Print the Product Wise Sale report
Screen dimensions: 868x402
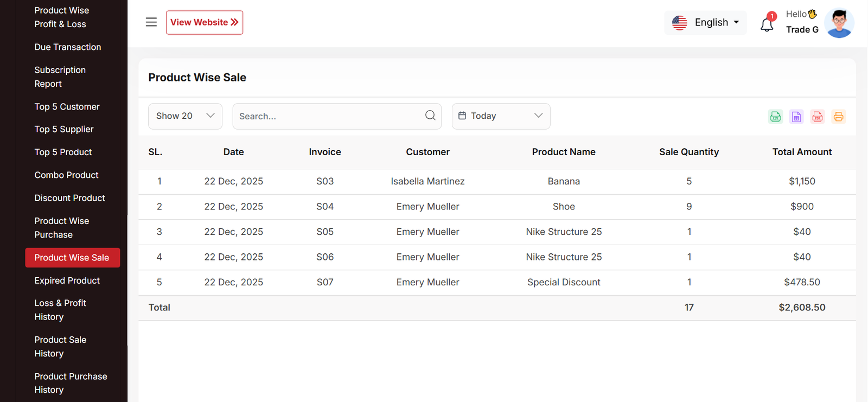point(838,117)
